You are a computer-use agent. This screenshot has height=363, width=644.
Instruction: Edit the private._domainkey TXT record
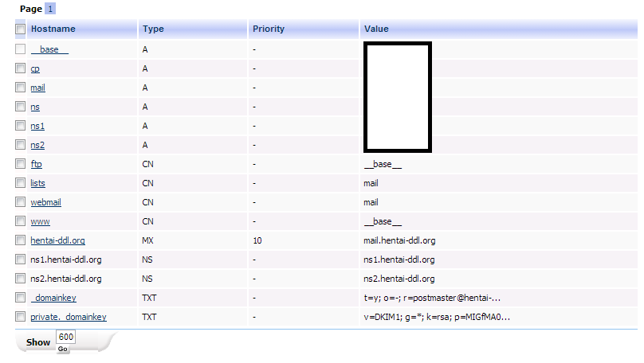(x=69, y=317)
